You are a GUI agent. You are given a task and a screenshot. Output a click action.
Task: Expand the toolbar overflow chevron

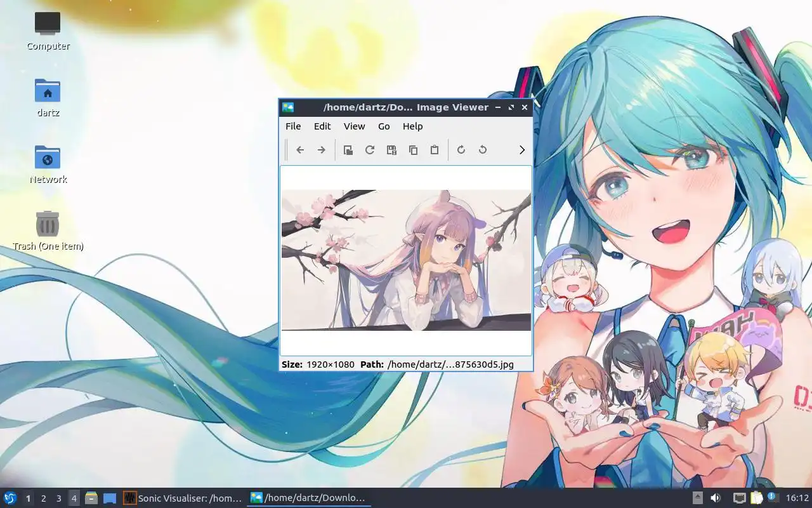[522, 150]
